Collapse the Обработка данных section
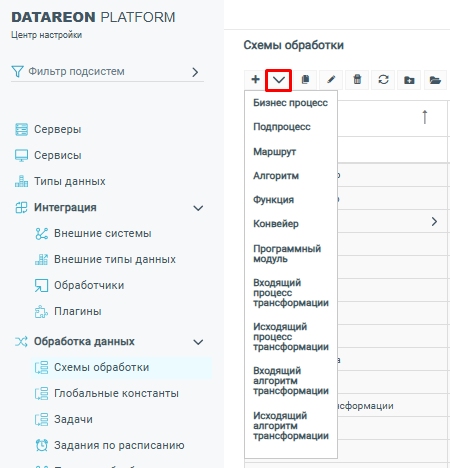The width and height of the screenshot is (450, 468). [x=198, y=342]
